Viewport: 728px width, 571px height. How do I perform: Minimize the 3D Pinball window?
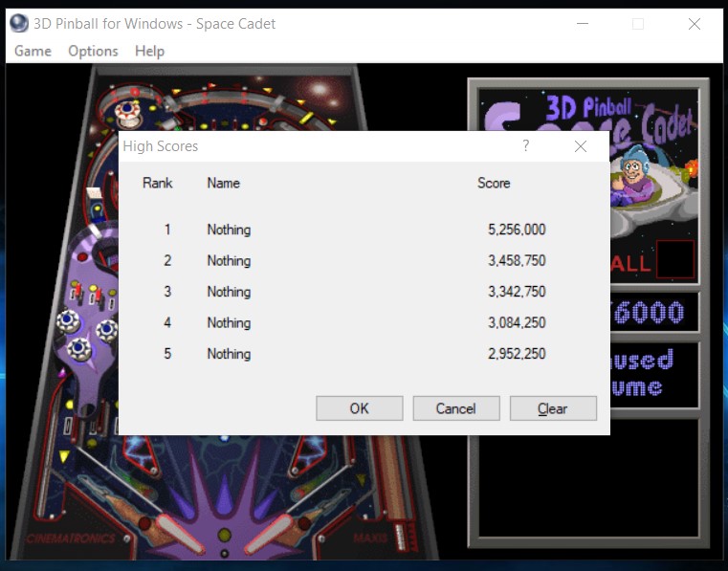coord(582,24)
